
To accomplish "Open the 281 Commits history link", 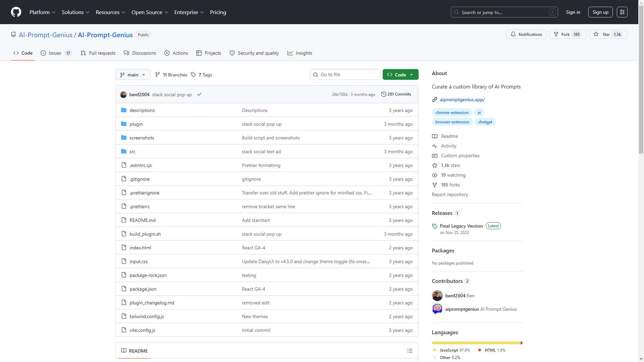I will (396, 94).
